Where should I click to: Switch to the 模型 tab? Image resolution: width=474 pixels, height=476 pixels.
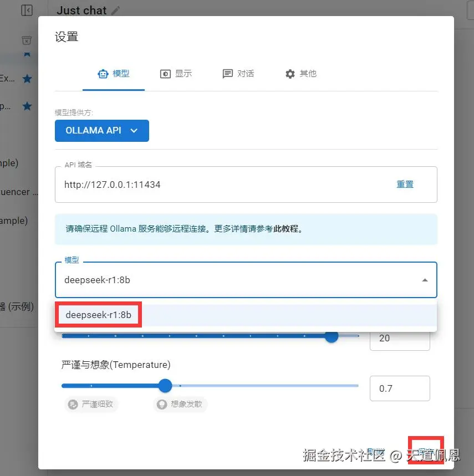tap(114, 74)
